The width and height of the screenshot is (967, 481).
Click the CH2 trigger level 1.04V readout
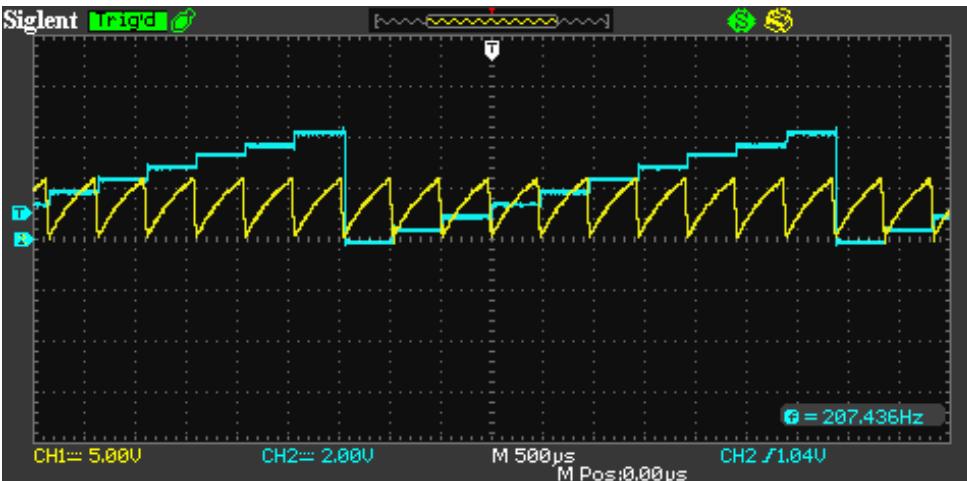tap(776, 457)
